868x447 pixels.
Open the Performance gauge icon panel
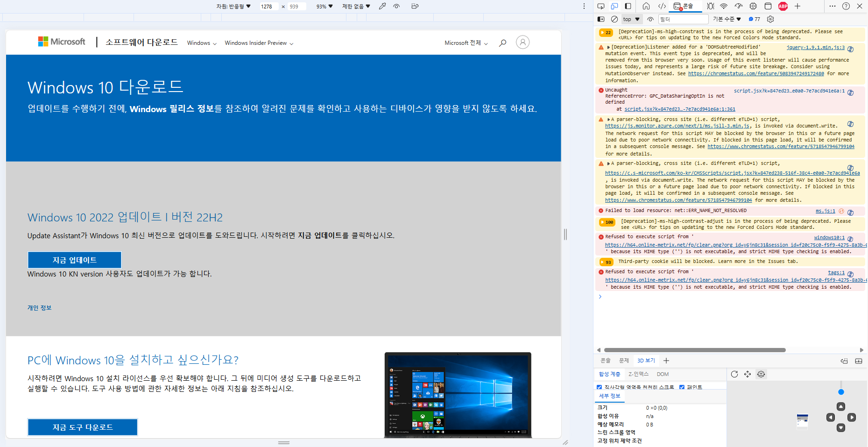739,6
